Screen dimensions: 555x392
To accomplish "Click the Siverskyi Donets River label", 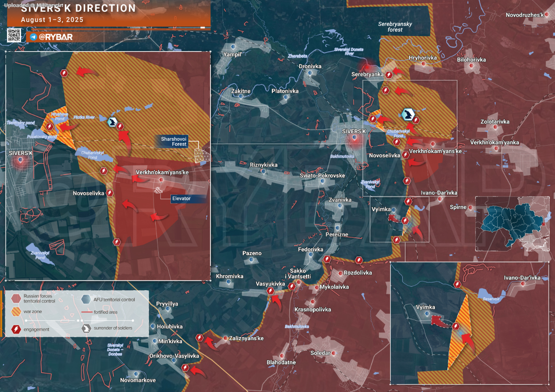I will click(x=349, y=51).
